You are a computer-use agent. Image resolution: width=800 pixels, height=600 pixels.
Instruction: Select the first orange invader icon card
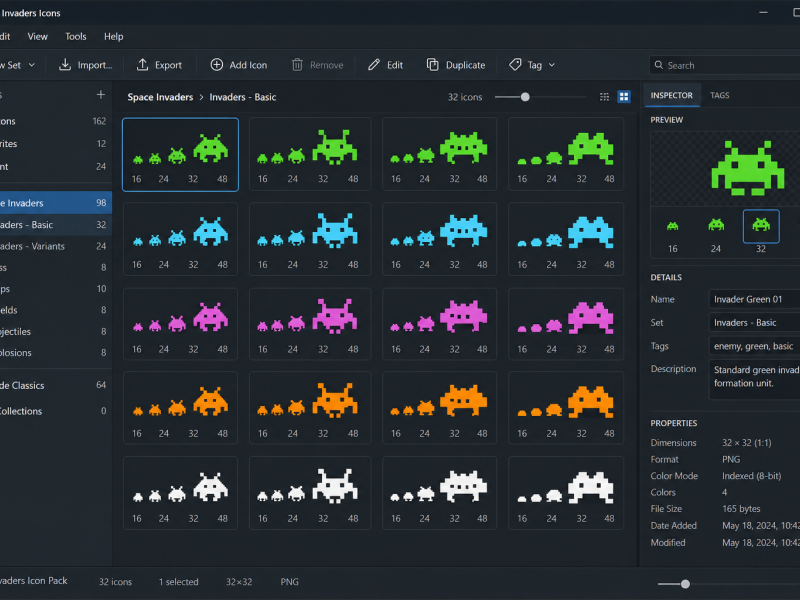click(x=181, y=408)
